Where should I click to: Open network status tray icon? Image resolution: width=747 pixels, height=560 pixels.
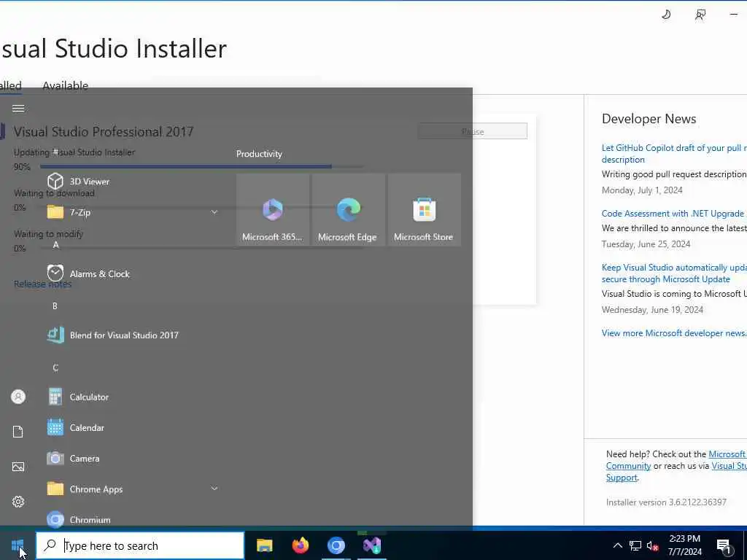[635, 545]
